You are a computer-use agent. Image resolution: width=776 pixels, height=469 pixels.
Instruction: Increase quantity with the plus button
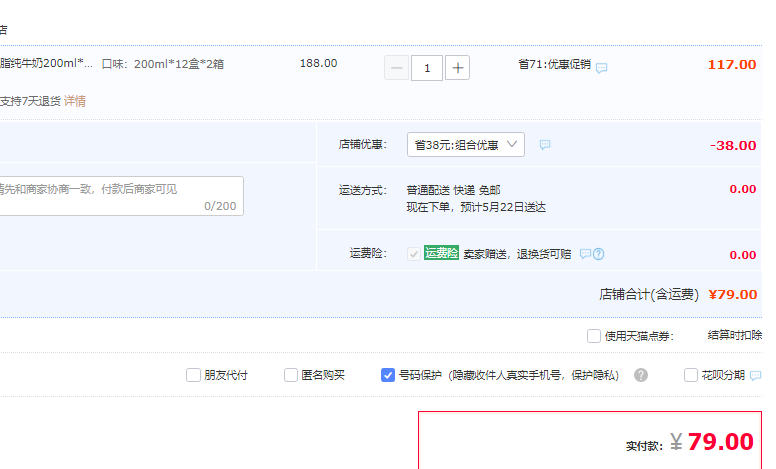click(x=457, y=68)
